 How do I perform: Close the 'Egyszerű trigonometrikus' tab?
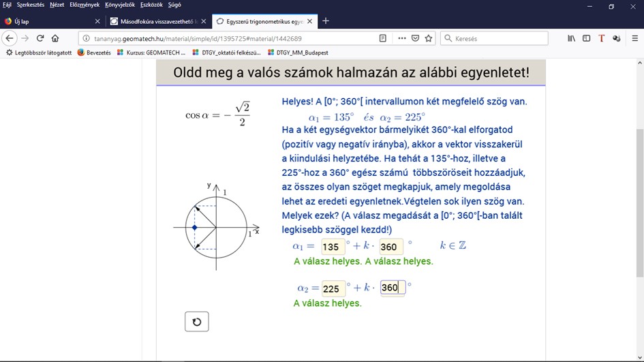click(x=309, y=21)
